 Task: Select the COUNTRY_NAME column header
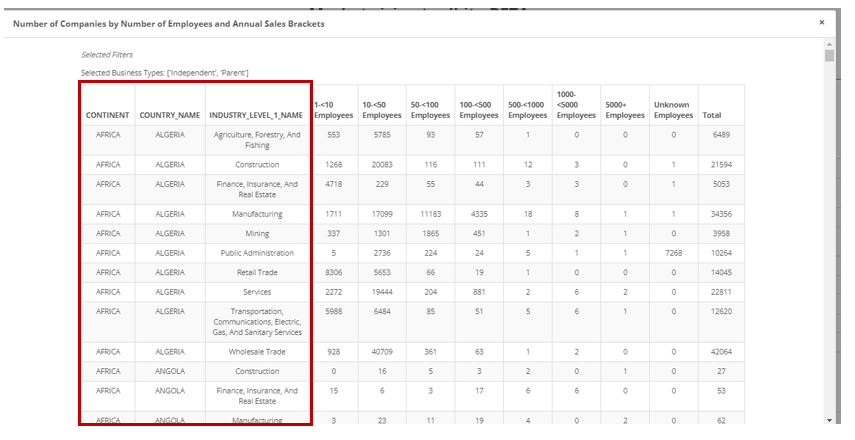[169, 115]
